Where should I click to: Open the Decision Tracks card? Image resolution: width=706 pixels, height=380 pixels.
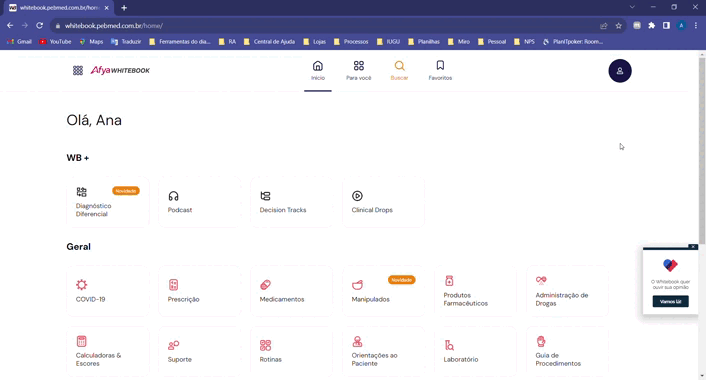[292, 202]
